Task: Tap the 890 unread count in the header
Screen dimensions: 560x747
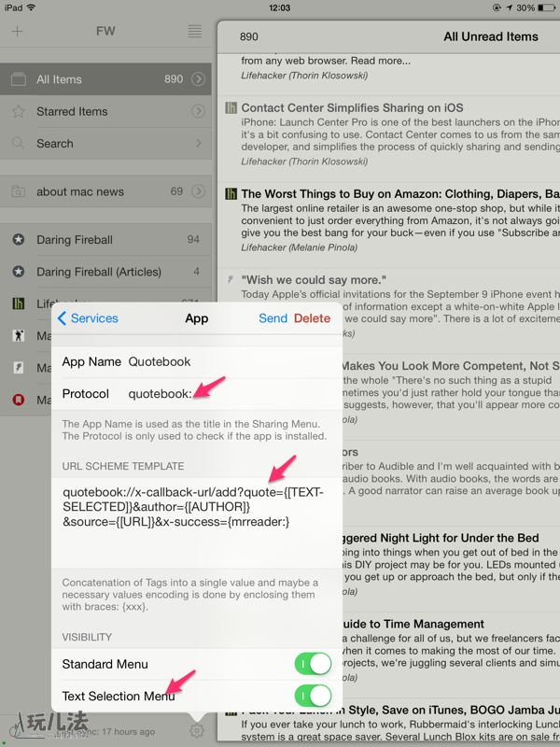Action: (248, 36)
